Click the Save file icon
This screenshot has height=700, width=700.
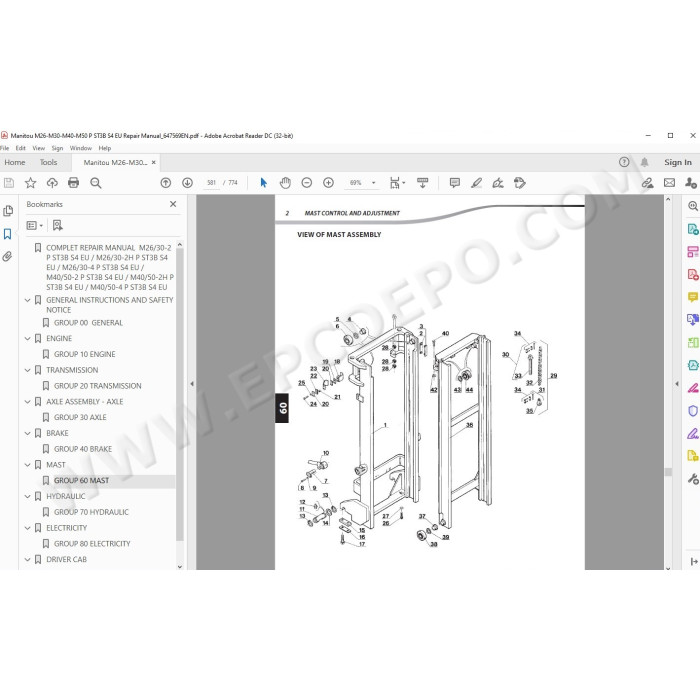pyautogui.click(x=9, y=183)
